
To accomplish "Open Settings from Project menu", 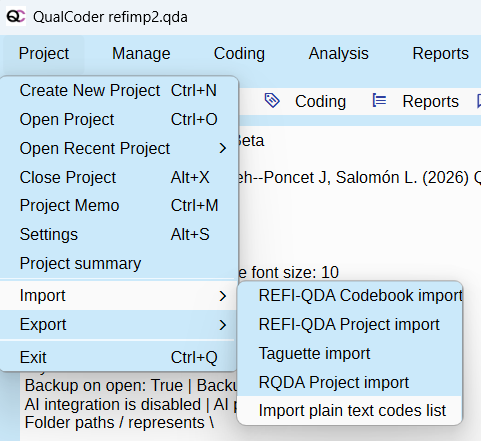I will tap(118, 234).
